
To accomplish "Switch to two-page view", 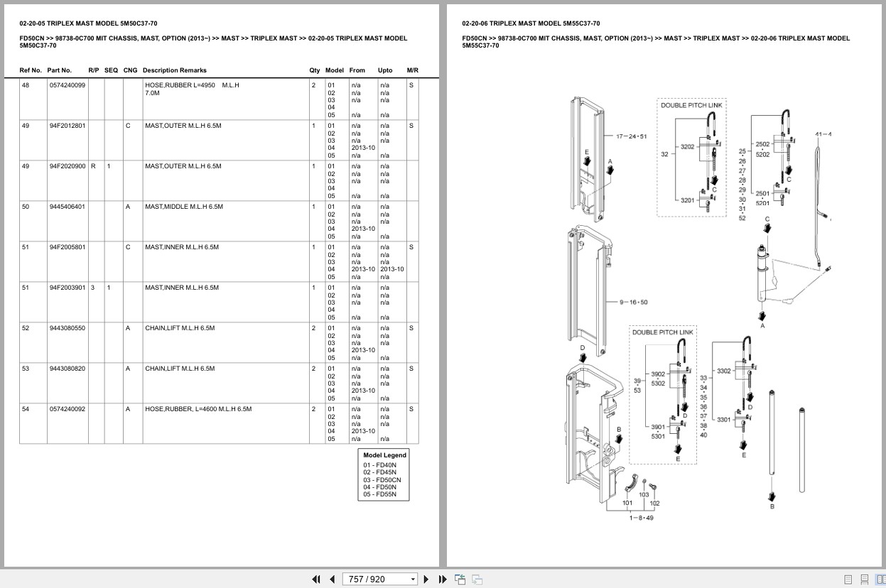I will tap(880, 579).
